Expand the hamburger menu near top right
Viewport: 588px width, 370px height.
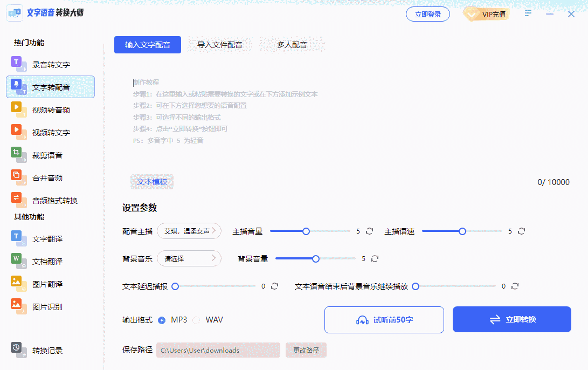[x=527, y=13]
